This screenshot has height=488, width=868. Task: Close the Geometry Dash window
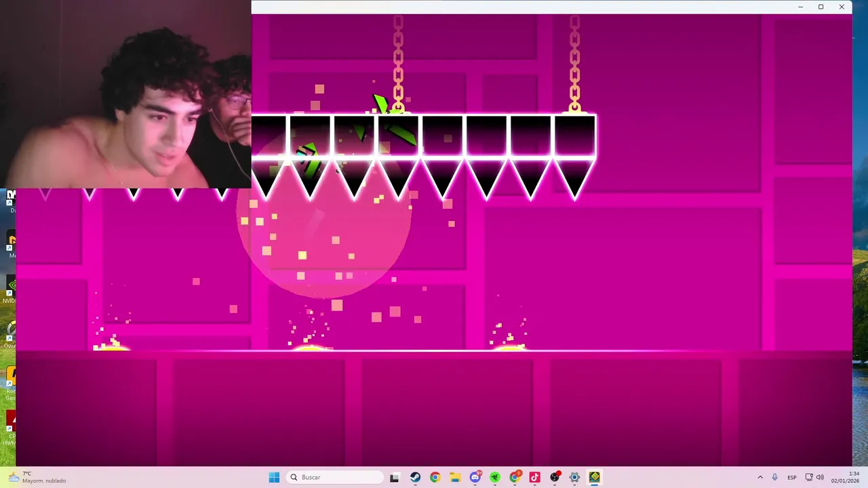click(x=842, y=7)
